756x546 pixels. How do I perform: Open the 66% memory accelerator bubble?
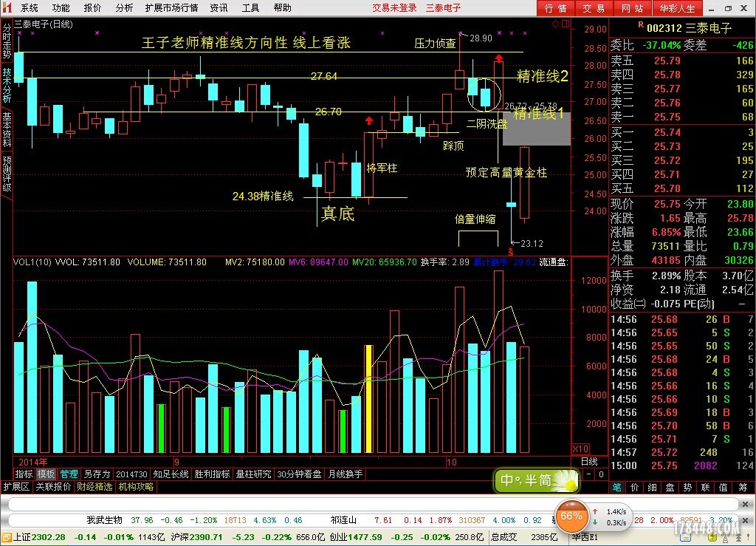[x=571, y=516]
